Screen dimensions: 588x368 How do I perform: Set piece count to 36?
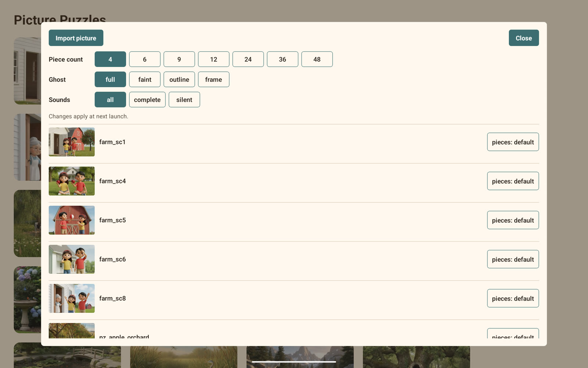click(x=283, y=59)
